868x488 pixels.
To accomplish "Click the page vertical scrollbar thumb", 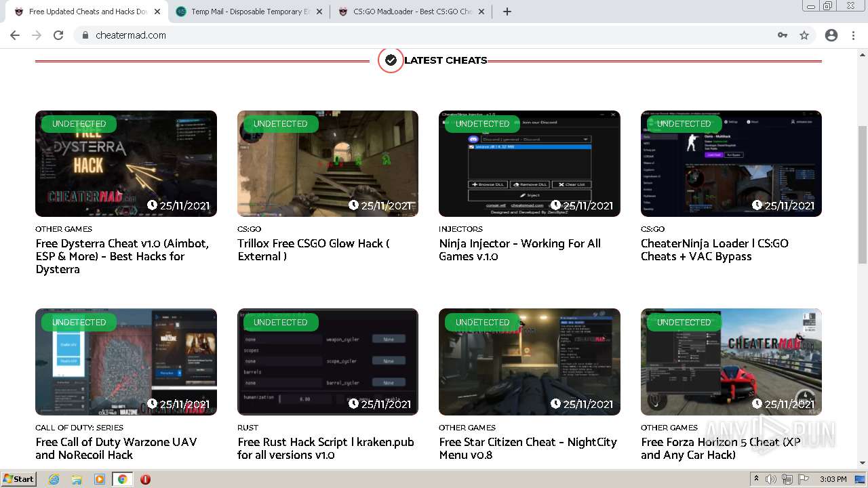I will [x=863, y=194].
